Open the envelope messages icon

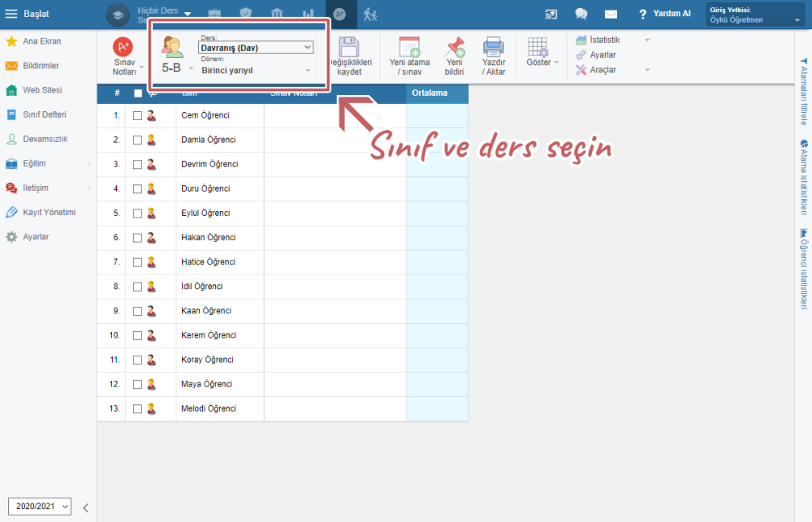point(611,15)
